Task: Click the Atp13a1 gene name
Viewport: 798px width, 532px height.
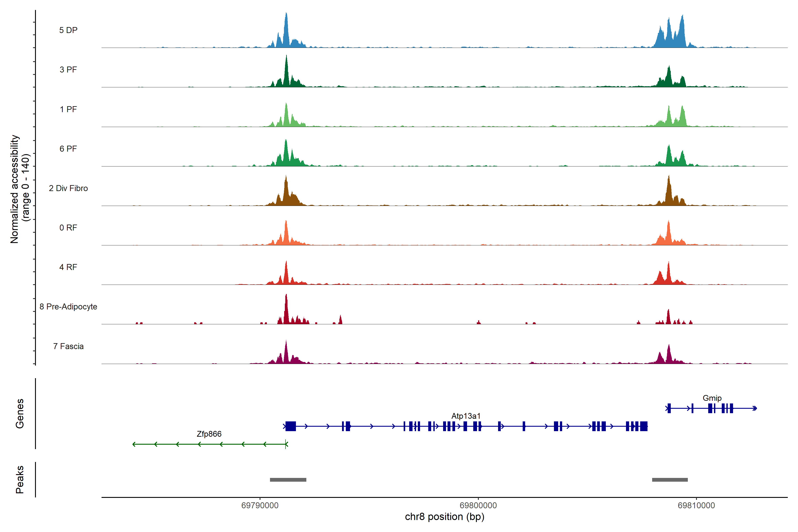Action: (x=466, y=416)
